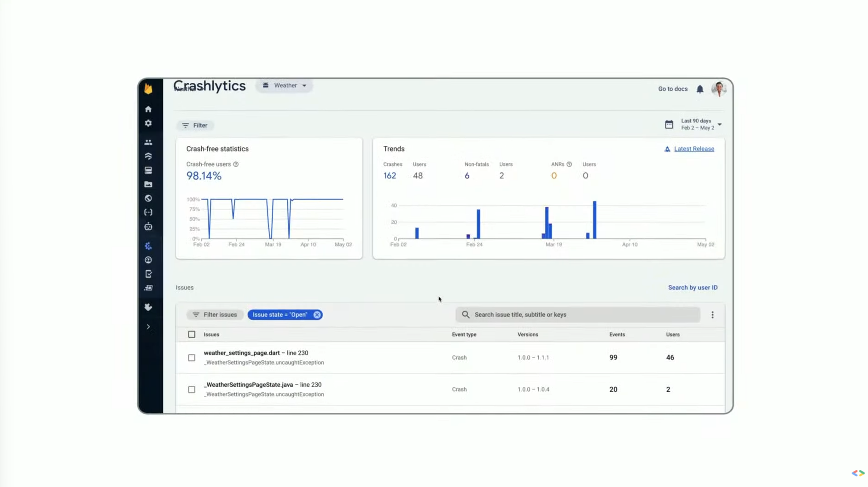The height and width of the screenshot is (487, 868).
Task: Open Extensions puzzle icon in sidebar
Action: (x=148, y=307)
